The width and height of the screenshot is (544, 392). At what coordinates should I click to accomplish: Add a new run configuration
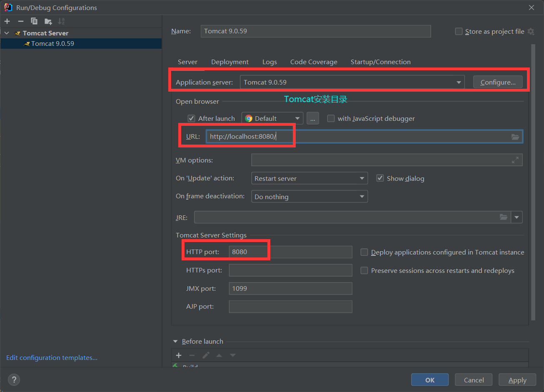(x=7, y=21)
